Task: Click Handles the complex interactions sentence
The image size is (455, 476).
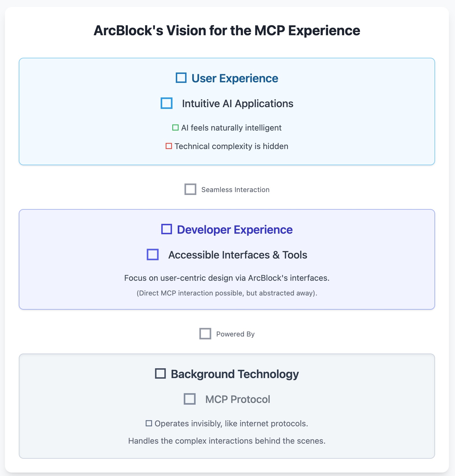Action: (227, 441)
